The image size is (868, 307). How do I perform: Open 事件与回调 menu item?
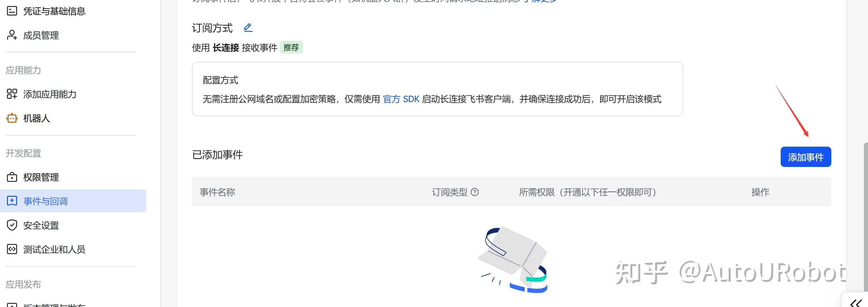73,201
